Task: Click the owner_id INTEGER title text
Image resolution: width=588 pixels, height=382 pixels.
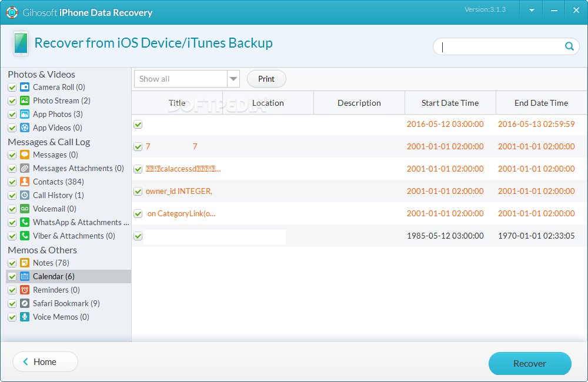Action: [179, 191]
